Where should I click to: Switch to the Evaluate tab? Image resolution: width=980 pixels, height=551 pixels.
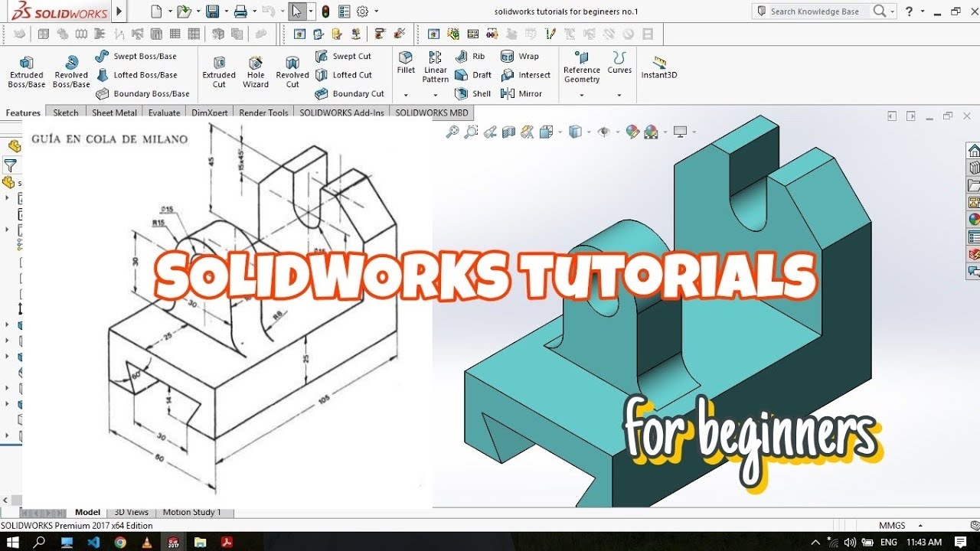point(164,112)
